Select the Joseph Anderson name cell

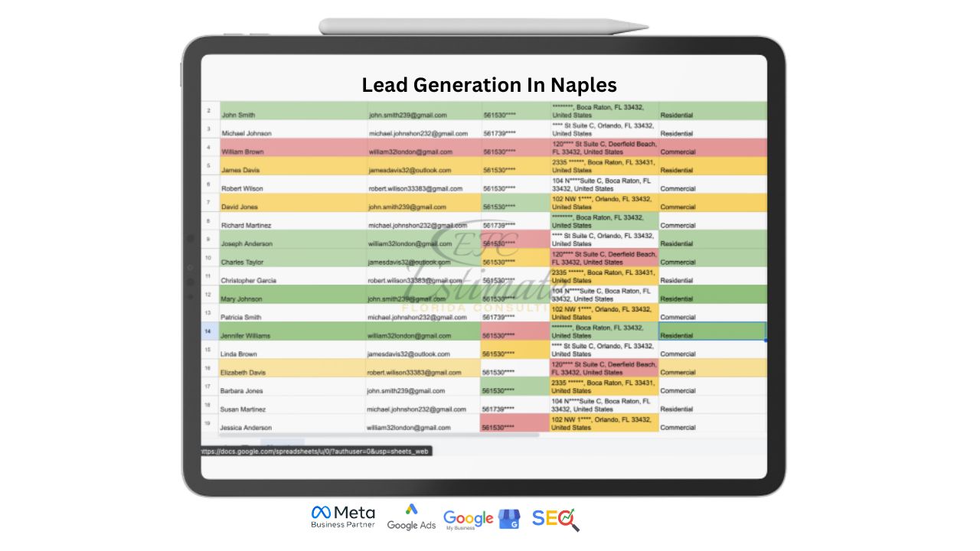(x=292, y=240)
